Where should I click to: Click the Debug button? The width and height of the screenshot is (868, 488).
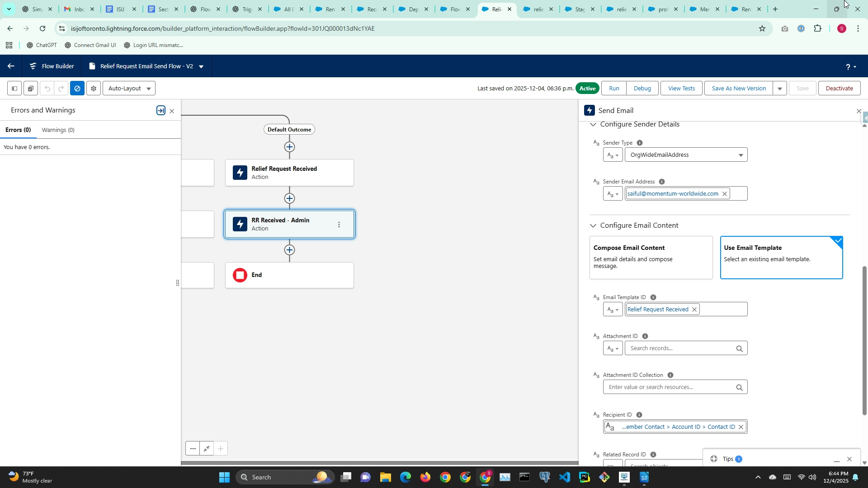click(642, 89)
